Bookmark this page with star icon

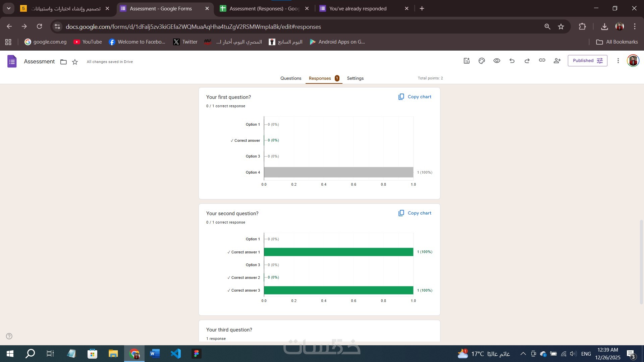(561, 26)
